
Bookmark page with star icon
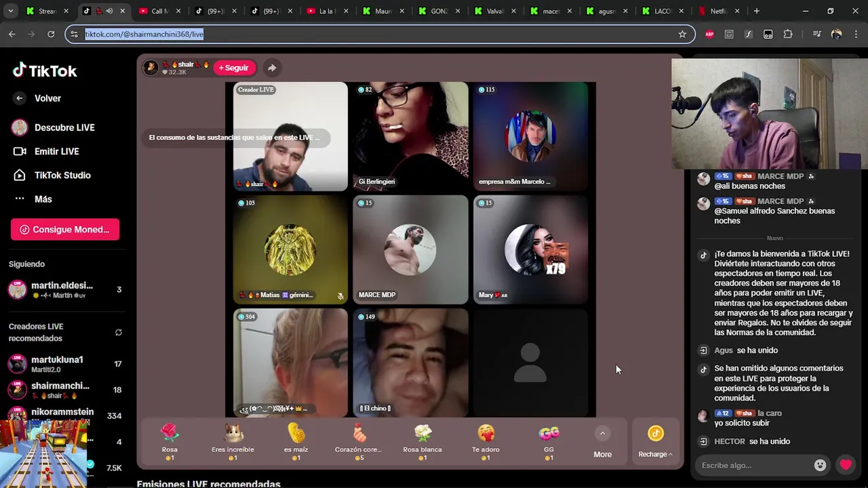click(682, 34)
